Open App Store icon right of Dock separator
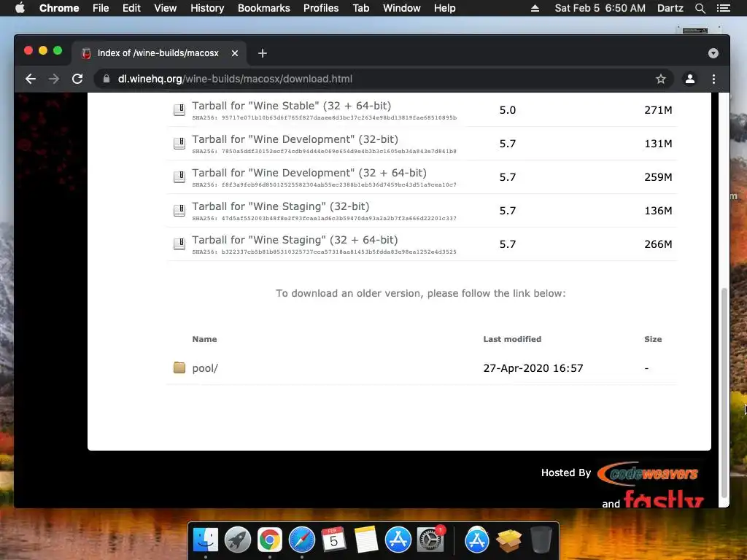Viewport: 747px width, 560px height. (477, 540)
